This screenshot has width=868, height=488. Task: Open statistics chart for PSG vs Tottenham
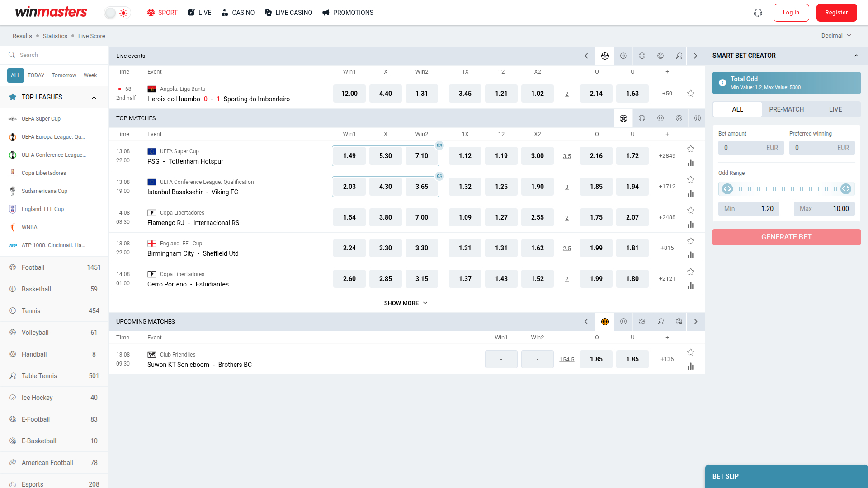coord(691,163)
